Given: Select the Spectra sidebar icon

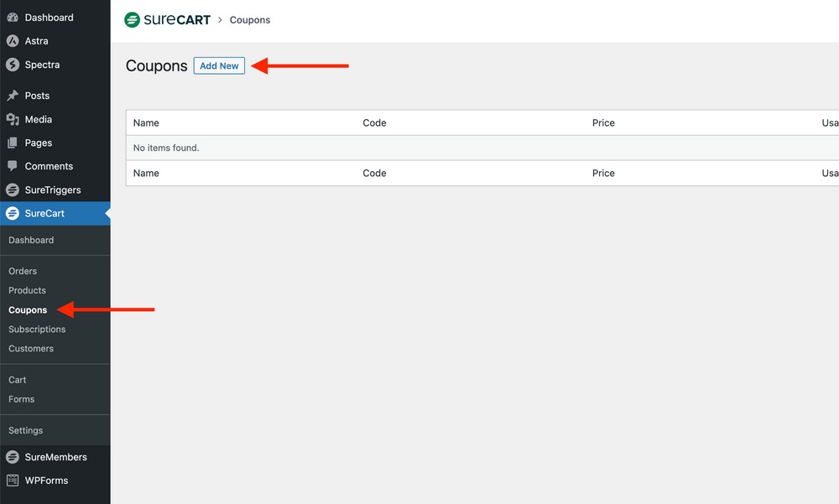Looking at the screenshot, I should point(11,65).
